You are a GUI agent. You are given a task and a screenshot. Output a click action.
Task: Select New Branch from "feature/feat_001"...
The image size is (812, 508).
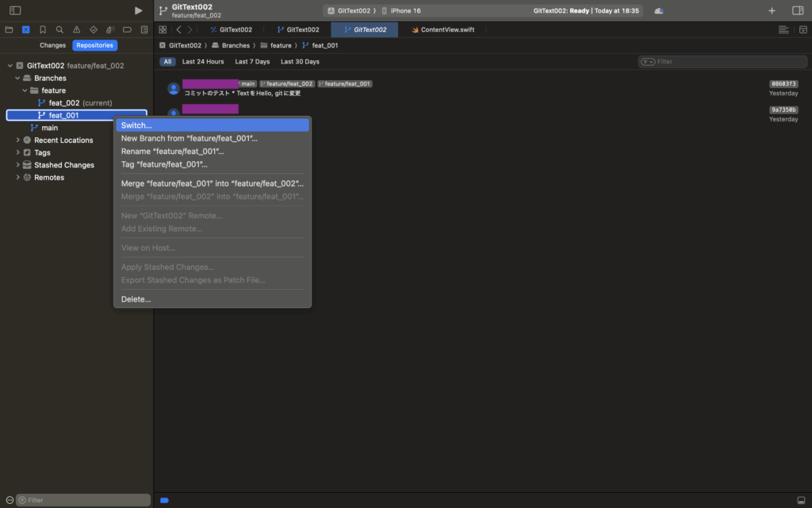tap(213, 138)
